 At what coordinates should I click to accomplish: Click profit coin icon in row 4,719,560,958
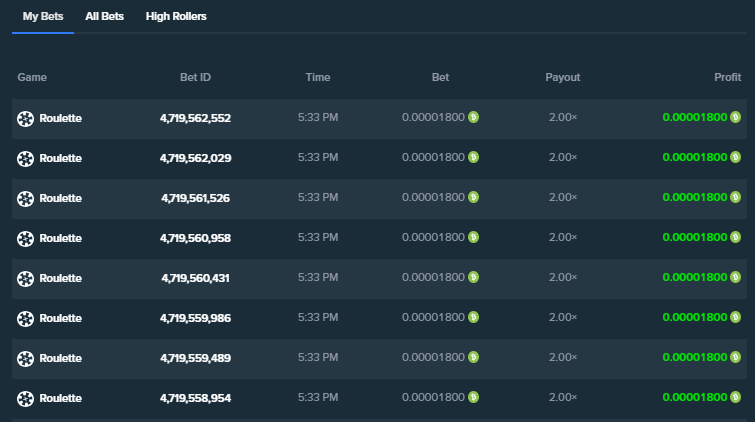tap(735, 237)
